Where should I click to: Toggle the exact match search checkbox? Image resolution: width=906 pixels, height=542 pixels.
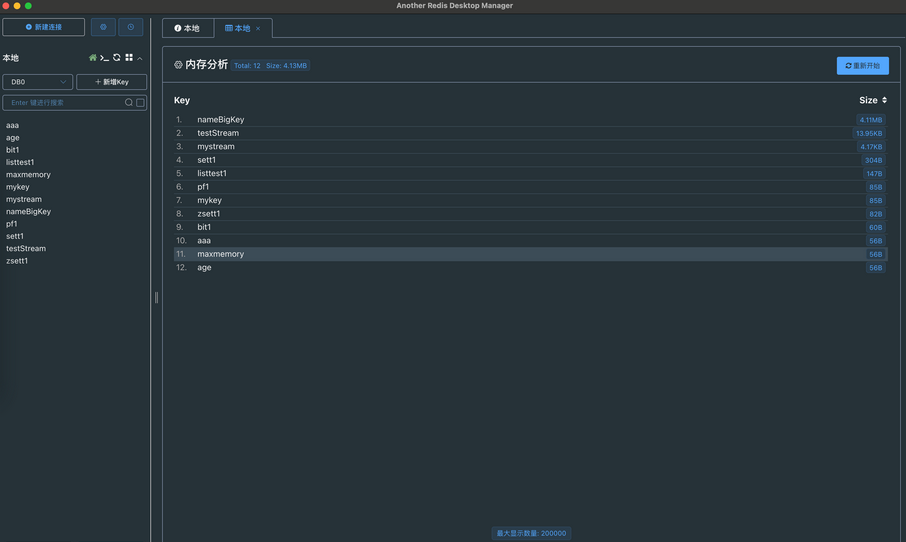coord(141,103)
